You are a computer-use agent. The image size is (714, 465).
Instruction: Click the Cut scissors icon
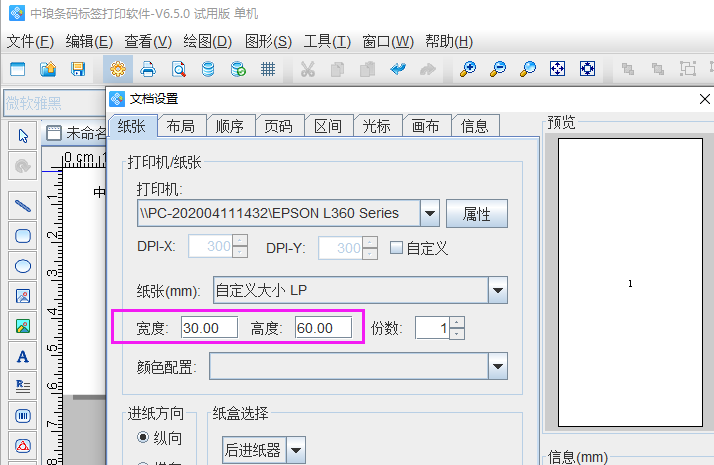pos(308,69)
